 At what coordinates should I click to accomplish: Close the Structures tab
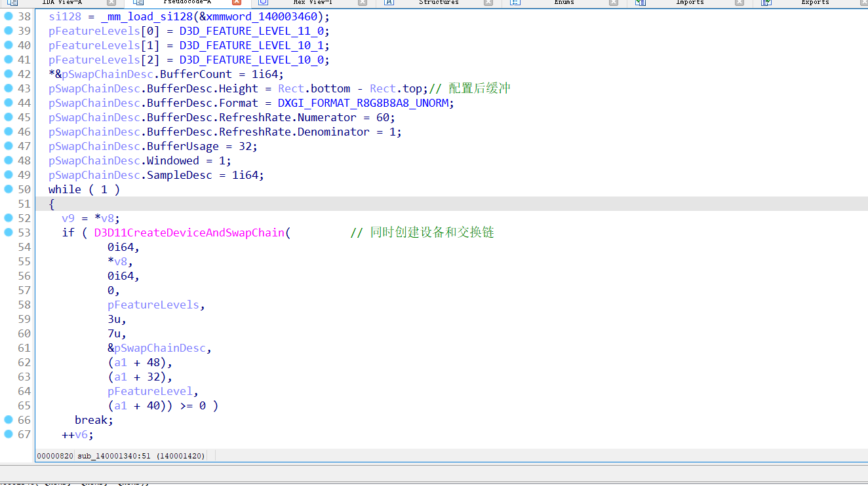(x=488, y=3)
